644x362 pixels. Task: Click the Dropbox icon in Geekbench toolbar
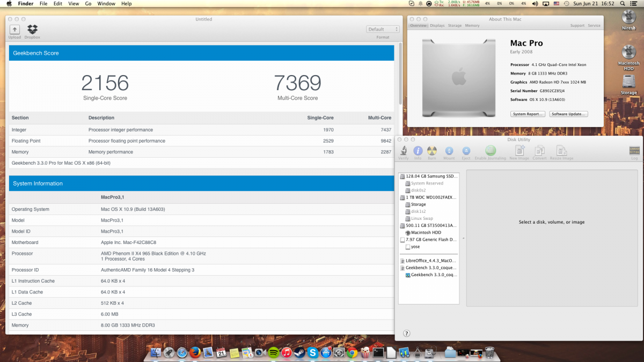coord(32,30)
